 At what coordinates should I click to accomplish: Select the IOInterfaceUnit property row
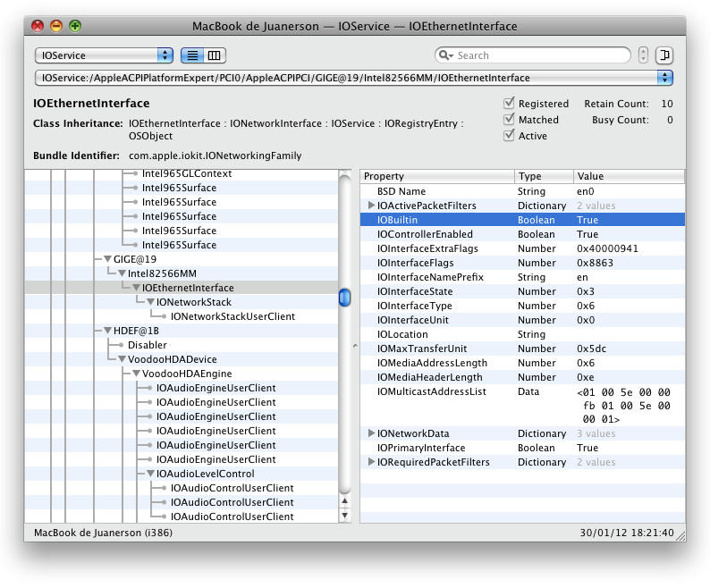click(522, 320)
